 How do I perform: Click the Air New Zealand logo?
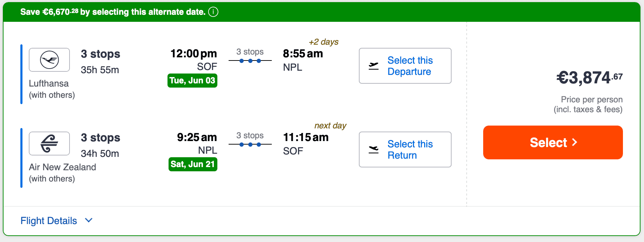(49, 144)
